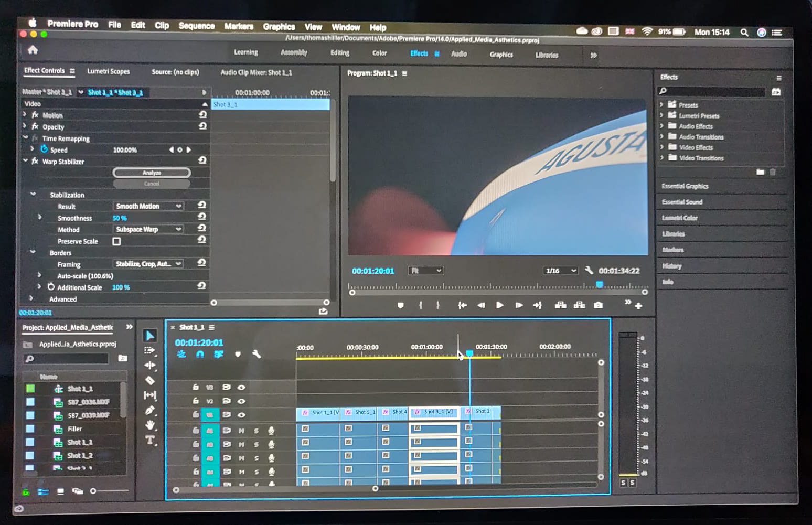Open the Sequence menu
812x525 pixels.
point(197,26)
